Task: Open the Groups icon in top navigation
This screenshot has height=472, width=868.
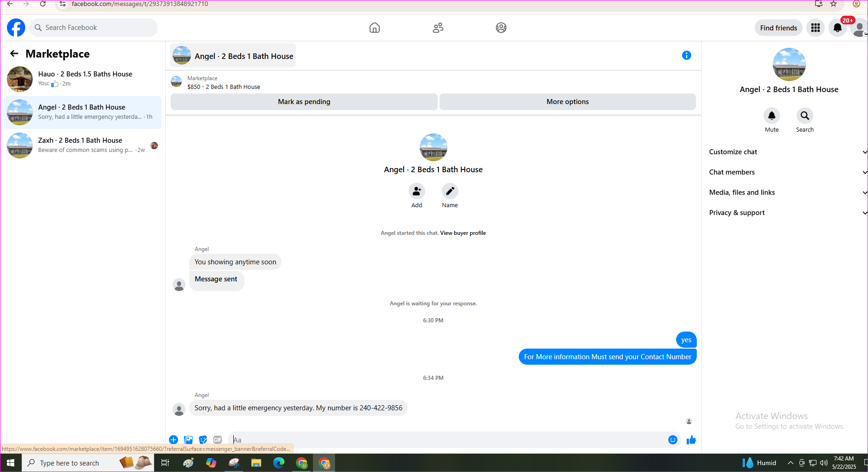Action: point(501,28)
